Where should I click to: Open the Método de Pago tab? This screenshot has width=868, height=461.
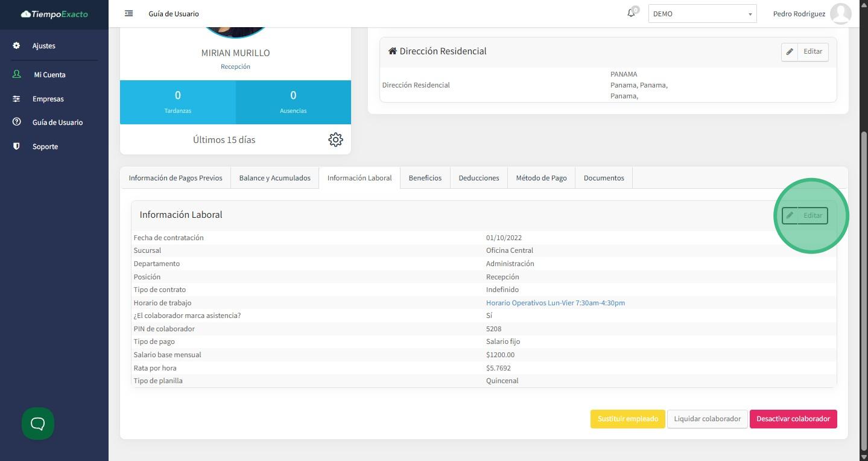541,178
